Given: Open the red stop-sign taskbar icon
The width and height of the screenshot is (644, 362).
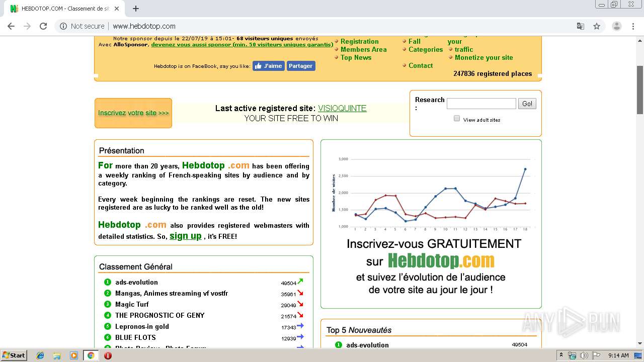Looking at the screenshot, I should [108, 355].
